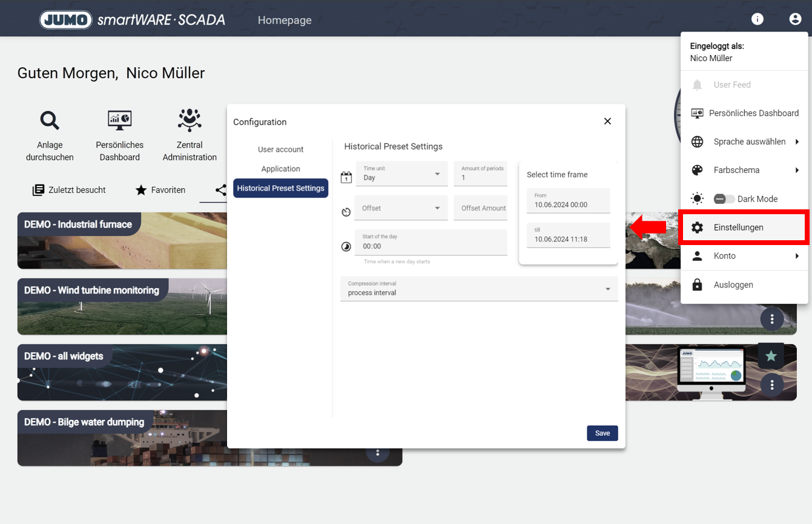Toggle the Dark Mode switch
Screen dimensions: 812x524
pyautogui.click(x=724, y=199)
